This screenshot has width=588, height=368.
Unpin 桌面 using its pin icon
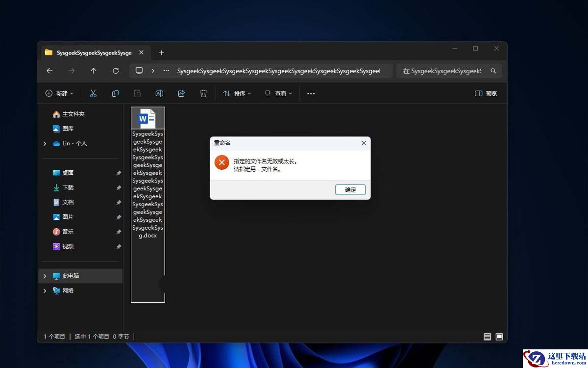pyautogui.click(x=119, y=173)
